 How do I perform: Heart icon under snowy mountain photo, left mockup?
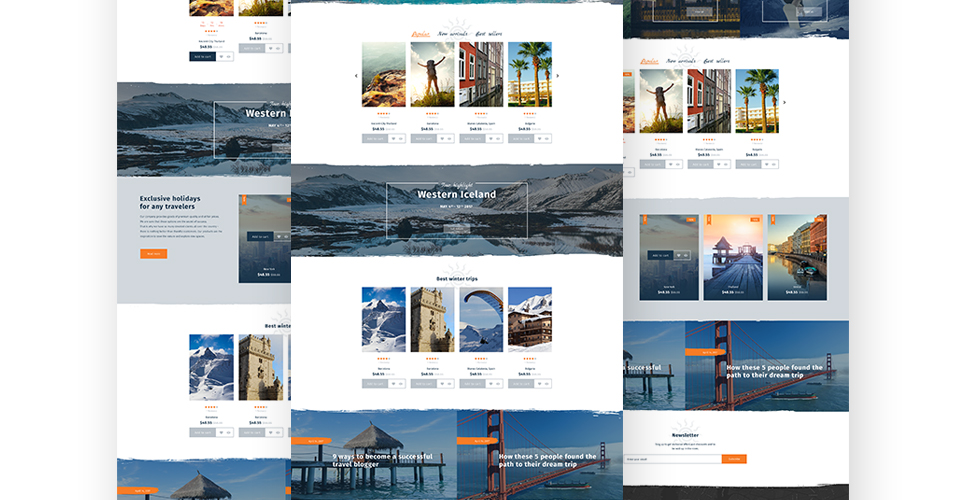point(220,432)
